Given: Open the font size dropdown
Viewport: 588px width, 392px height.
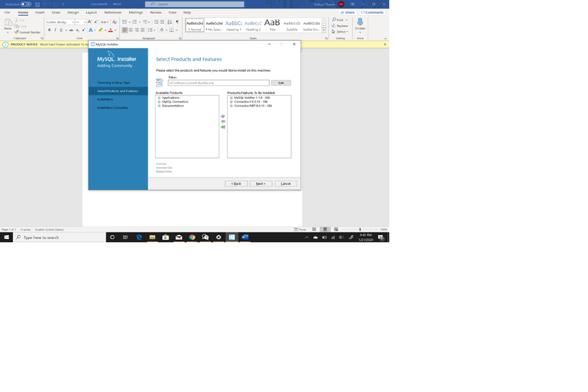Looking at the screenshot, I should point(84,22).
